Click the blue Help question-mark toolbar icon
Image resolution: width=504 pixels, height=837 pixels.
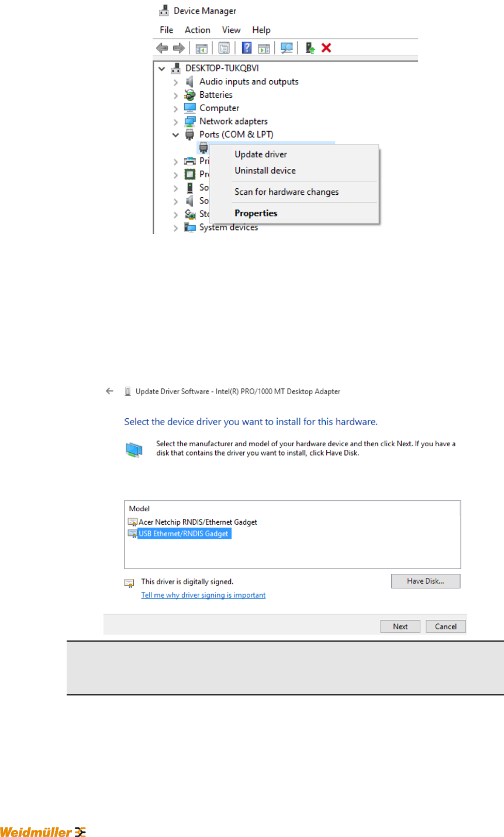(x=247, y=48)
